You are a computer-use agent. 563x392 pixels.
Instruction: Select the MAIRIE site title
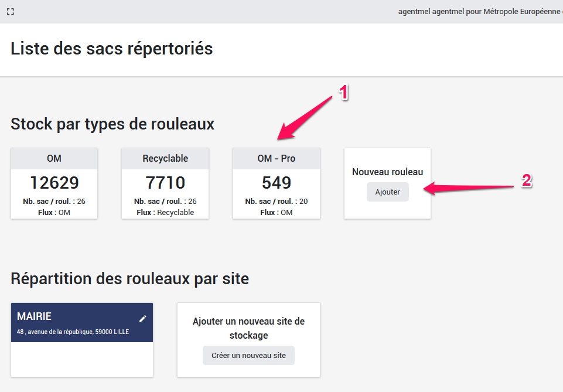pyautogui.click(x=35, y=316)
